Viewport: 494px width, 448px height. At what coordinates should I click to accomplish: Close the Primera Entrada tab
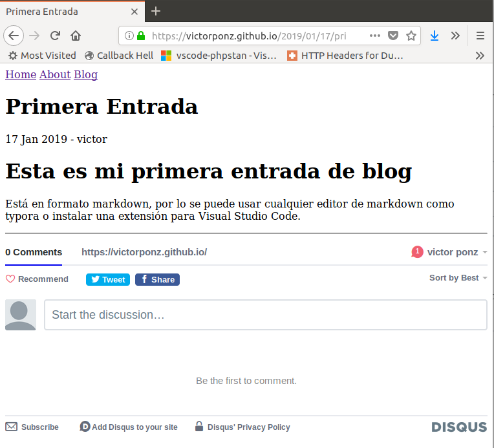[134, 12]
